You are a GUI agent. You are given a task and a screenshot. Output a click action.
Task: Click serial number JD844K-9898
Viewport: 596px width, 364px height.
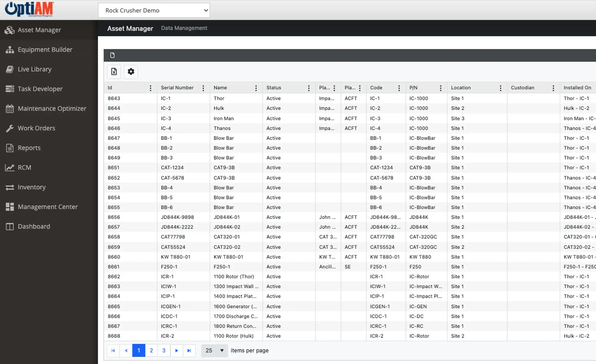click(x=183, y=217)
